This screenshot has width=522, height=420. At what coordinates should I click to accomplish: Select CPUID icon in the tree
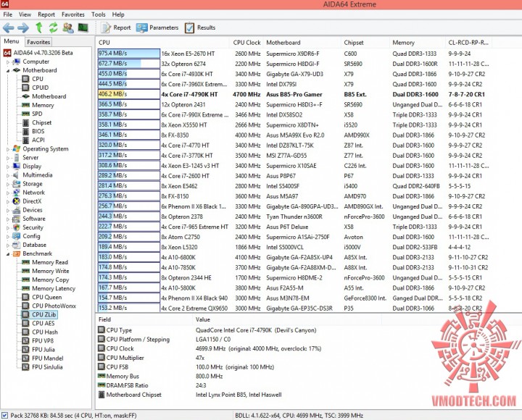click(25, 88)
